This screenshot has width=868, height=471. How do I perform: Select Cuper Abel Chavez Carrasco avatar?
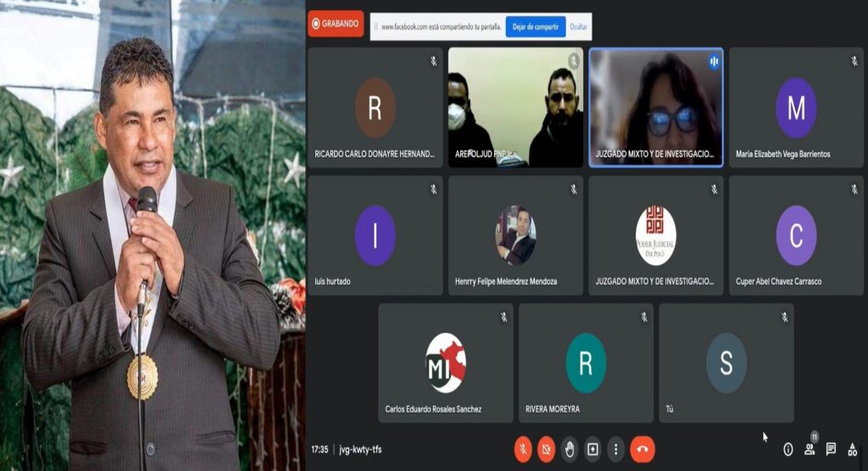796,235
